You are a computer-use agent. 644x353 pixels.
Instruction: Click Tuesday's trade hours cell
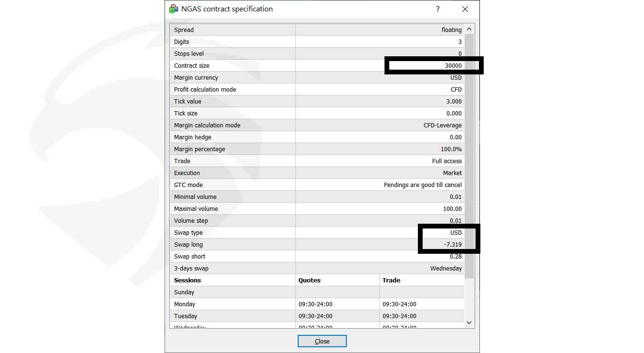pyautogui.click(x=399, y=316)
